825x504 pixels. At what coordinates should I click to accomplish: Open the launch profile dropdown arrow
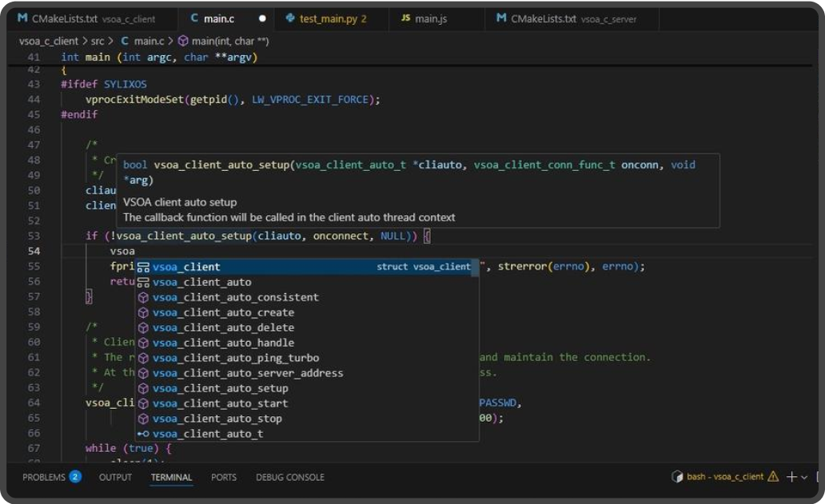pos(804,478)
